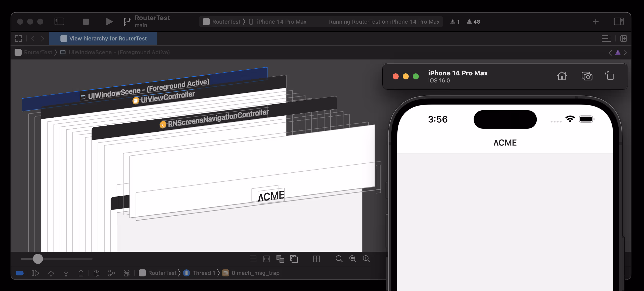Toggle the left navigator sidebar
644x291 pixels.
59,22
